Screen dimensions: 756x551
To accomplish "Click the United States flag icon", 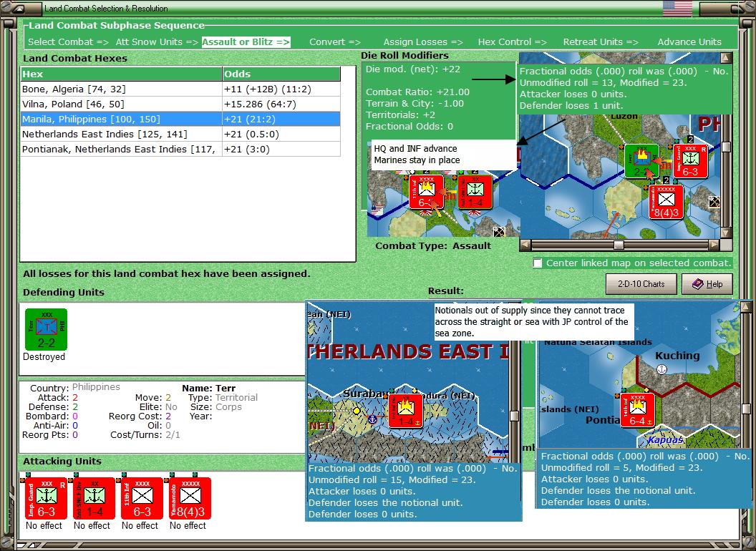I will coord(677,9).
